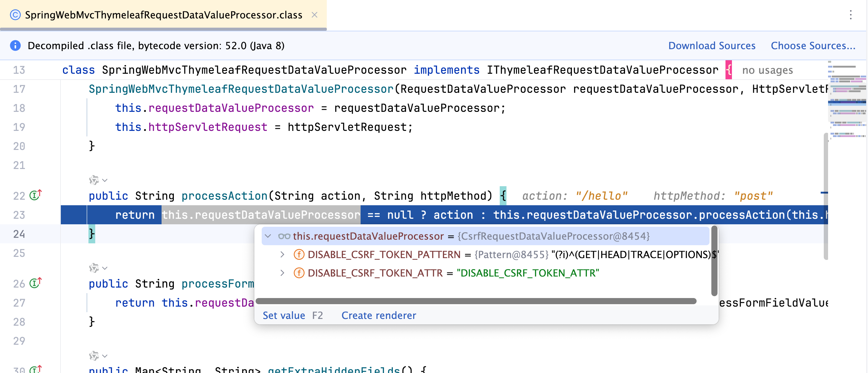Click line number 23 in the gutter
Viewport: 868px width, 373px height.
click(19, 215)
